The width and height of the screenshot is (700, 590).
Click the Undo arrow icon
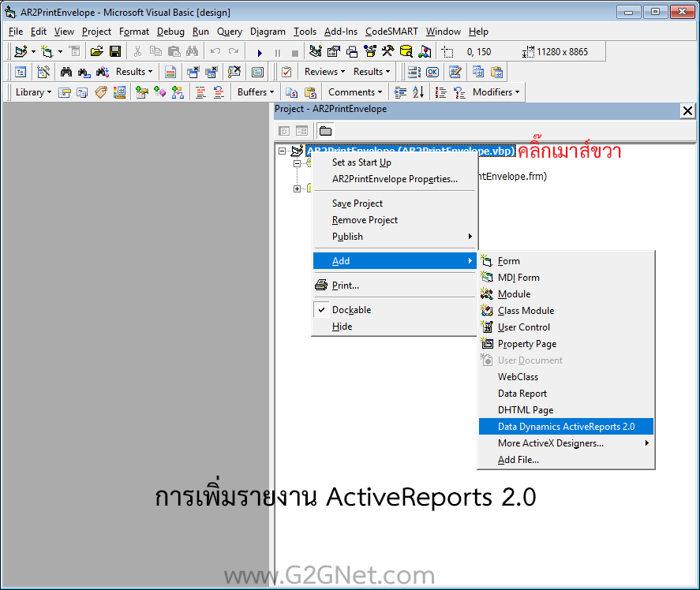point(215,51)
